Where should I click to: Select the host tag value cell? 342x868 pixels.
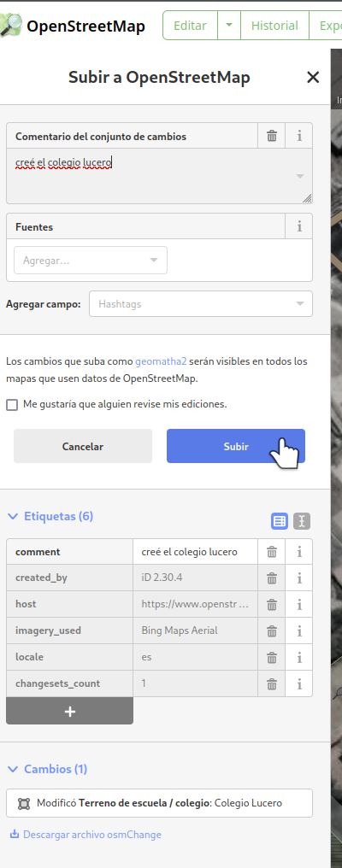coord(195,605)
